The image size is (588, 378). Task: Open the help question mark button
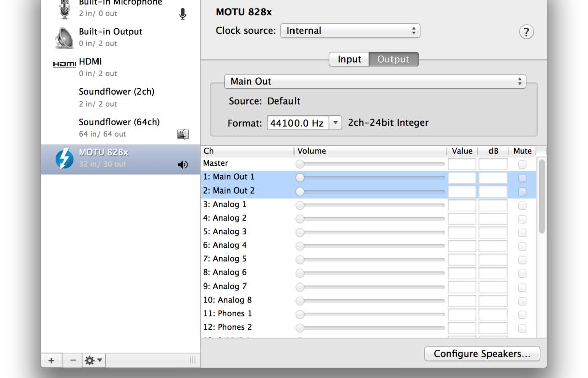point(526,32)
